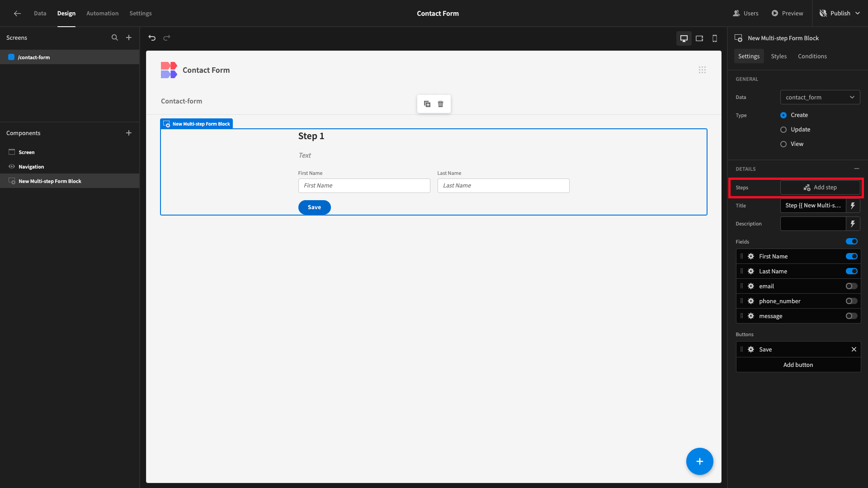Image resolution: width=868 pixels, height=488 pixels.
Task: Delete the selected form block
Action: [x=440, y=104]
